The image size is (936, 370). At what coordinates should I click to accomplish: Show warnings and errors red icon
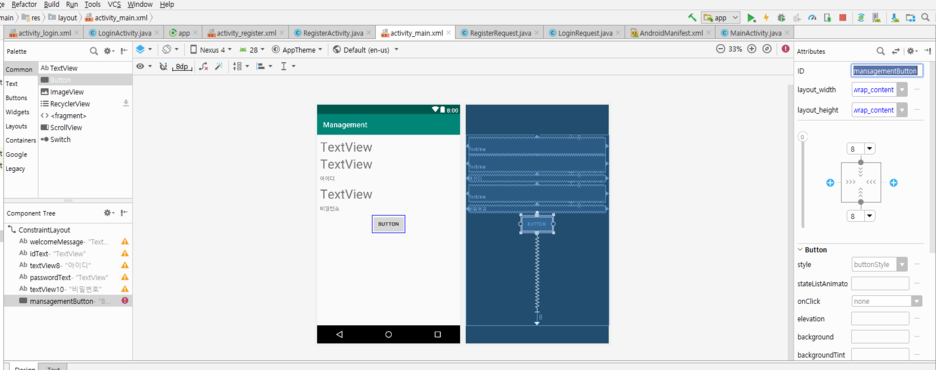(786, 49)
